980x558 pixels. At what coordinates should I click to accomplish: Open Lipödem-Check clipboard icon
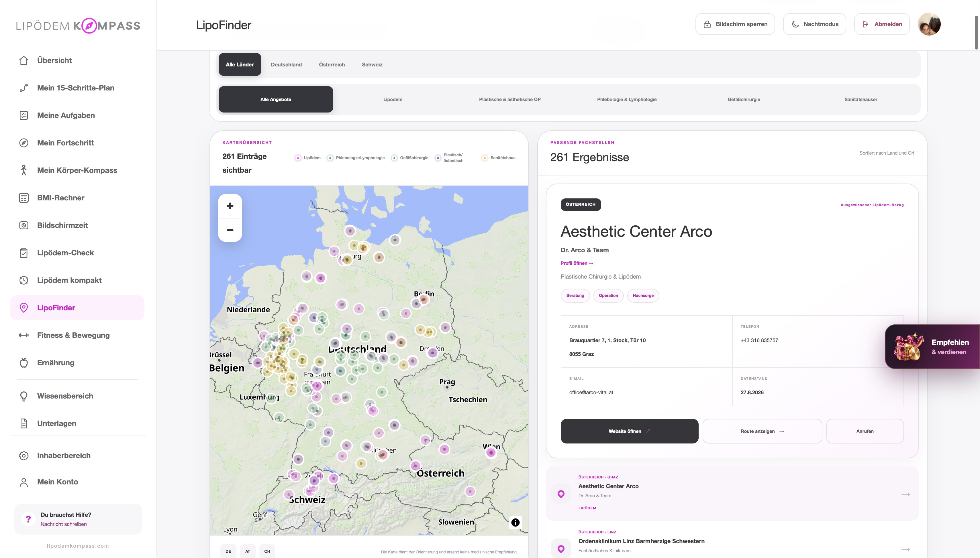(x=24, y=253)
